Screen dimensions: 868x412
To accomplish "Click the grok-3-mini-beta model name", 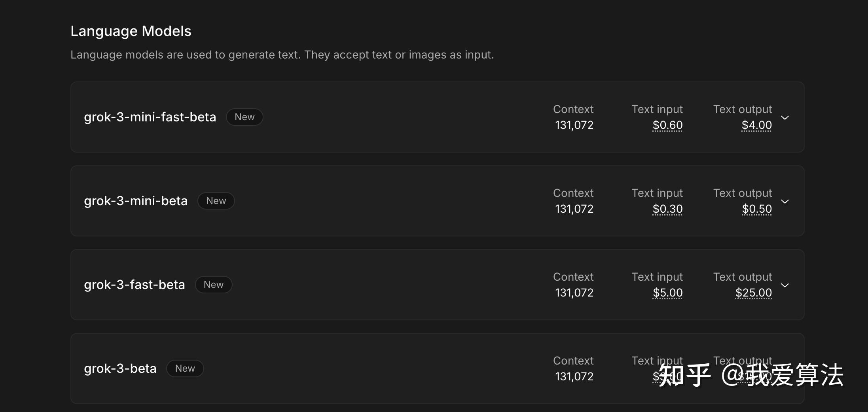I will click(136, 201).
